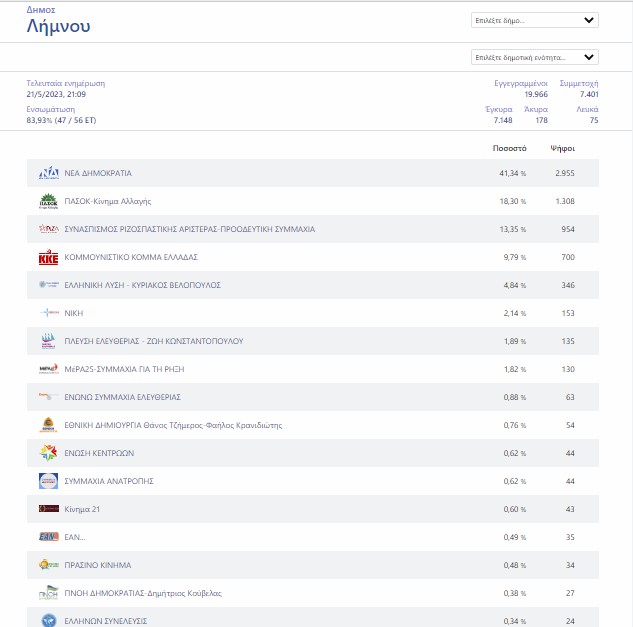Click the Ελληνική Λύση party logo

point(48,285)
